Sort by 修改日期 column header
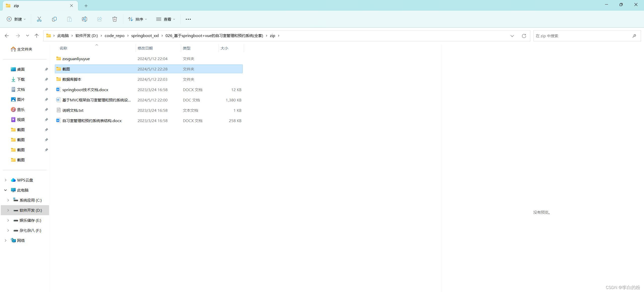 pos(145,48)
